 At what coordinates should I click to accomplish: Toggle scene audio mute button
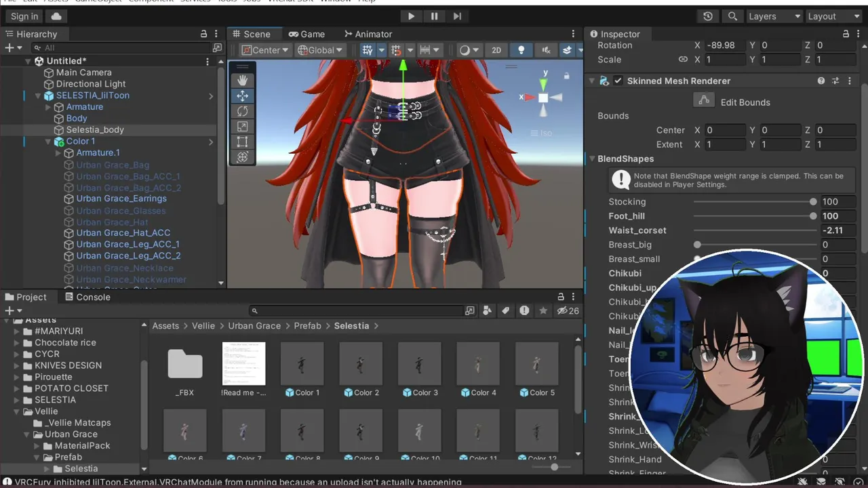tap(545, 50)
